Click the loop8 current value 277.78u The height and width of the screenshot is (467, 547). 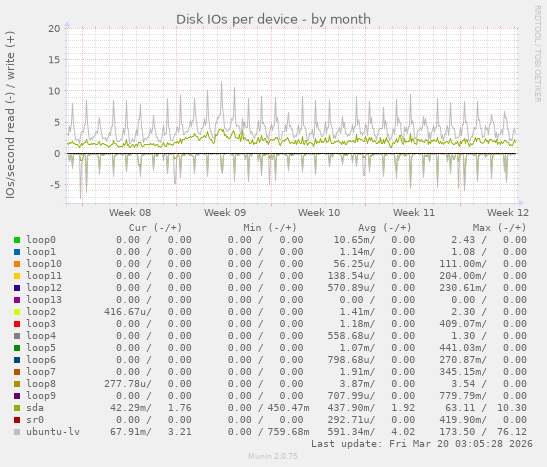click(126, 384)
